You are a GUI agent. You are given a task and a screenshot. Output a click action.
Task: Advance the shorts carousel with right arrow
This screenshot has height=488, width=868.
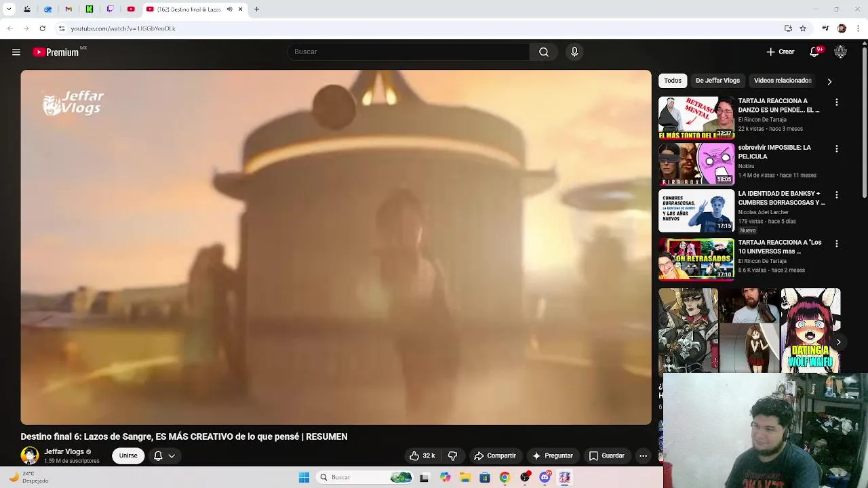838,342
